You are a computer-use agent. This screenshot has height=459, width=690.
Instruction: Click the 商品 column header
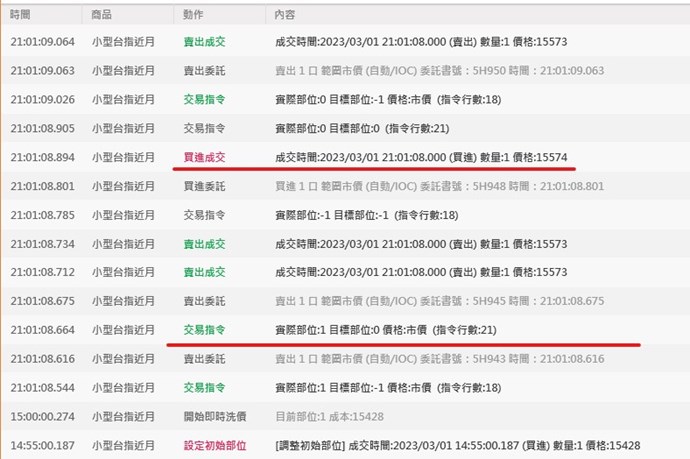101,15
